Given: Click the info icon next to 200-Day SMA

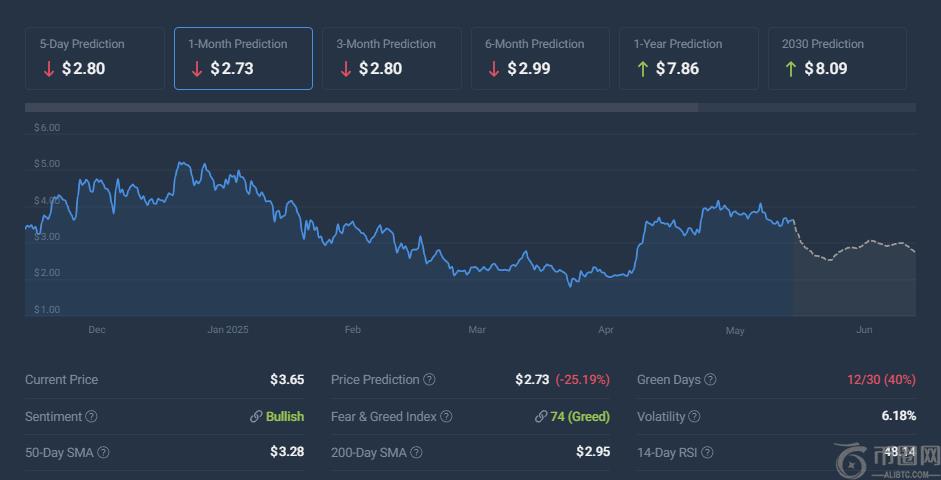Looking at the screenshot, I should pos(416,453).
